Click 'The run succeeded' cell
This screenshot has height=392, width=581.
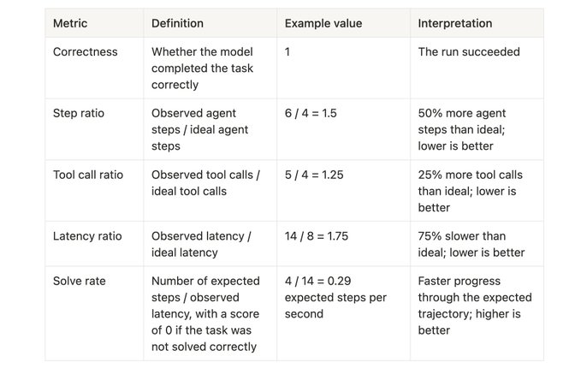[468, 52]
